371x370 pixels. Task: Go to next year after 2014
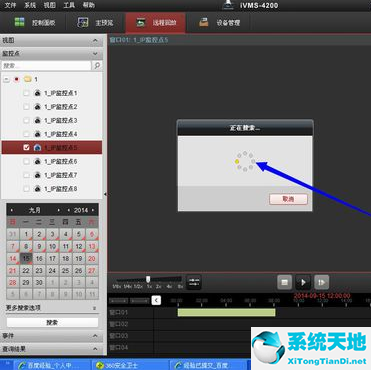[93, 210]
